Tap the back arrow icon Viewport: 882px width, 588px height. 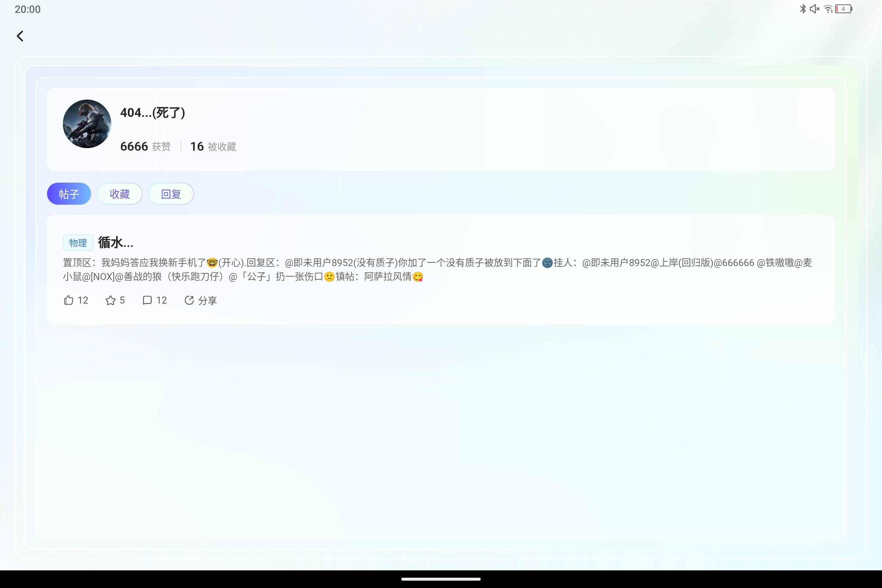20,36
